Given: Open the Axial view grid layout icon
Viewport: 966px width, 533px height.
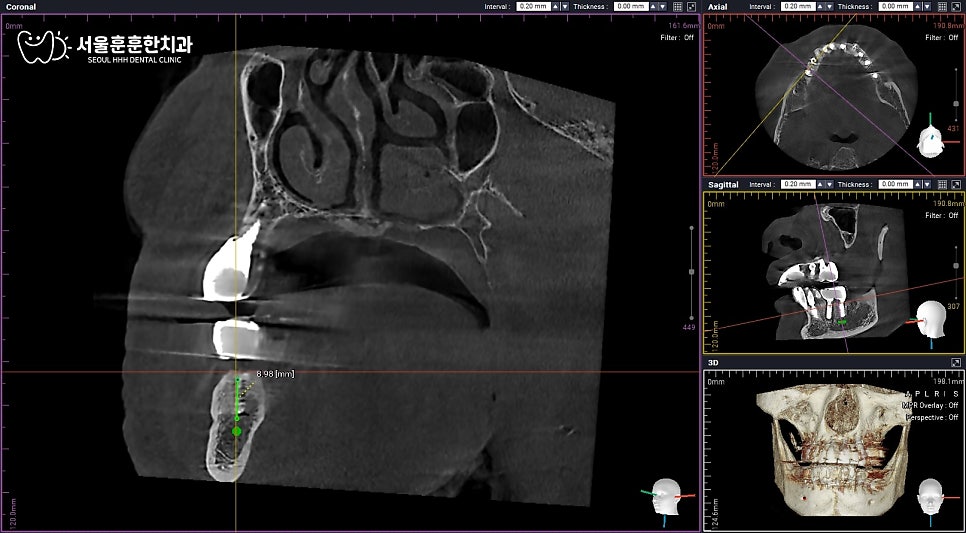Looking at the screenshot, I should pyautogui.click(x=943, y=6).
